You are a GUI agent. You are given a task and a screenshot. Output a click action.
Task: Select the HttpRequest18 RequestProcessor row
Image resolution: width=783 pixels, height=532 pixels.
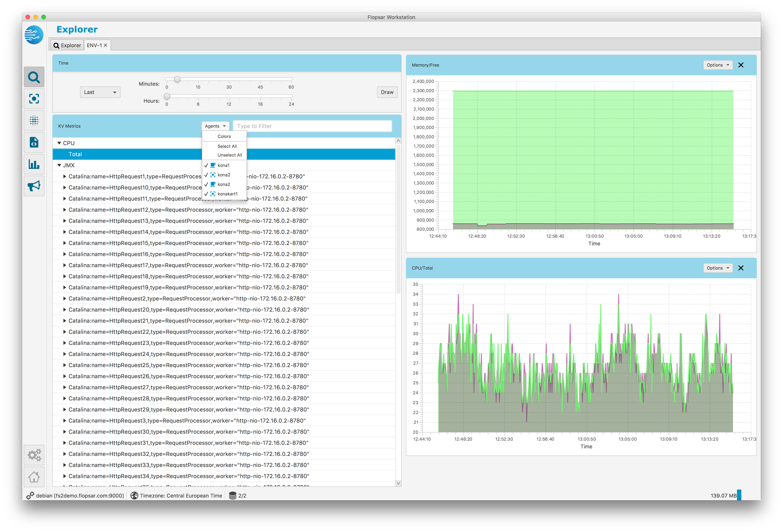224,276
